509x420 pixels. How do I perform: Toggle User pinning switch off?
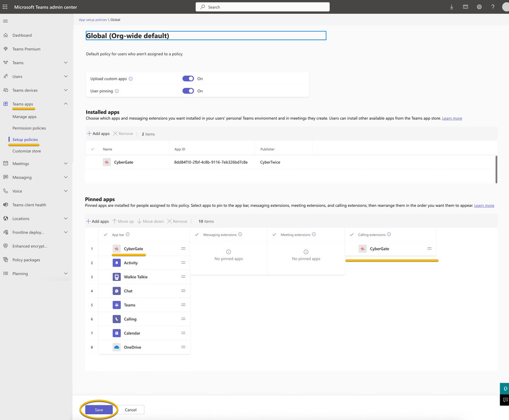[x=188, y=91]
